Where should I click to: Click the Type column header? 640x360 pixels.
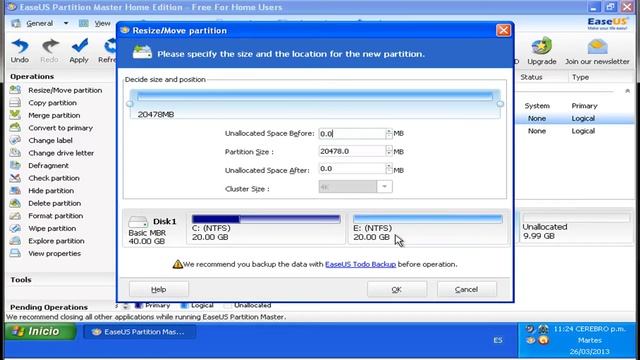click(x=580, y=77)
